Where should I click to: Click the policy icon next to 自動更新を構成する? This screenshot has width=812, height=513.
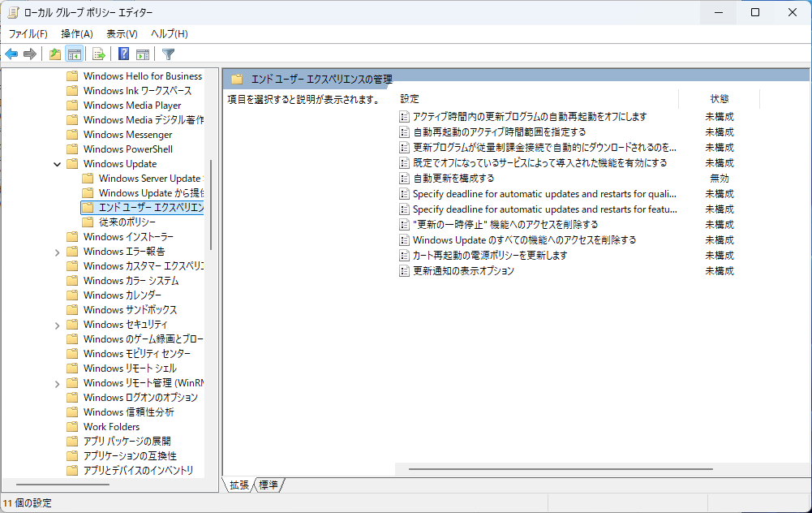click(404, 179)
